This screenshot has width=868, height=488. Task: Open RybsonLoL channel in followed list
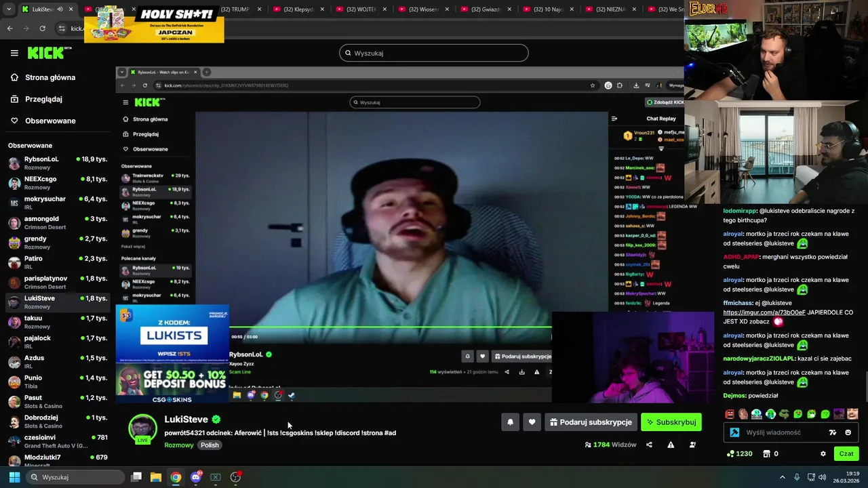click(x=57, y=163)
